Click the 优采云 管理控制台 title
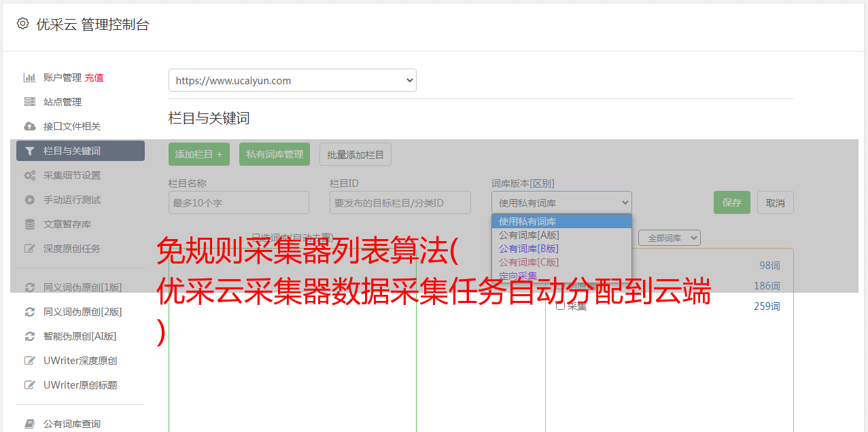Image resolution: width=868 pixels, height=432 pixels. click(92, 24)
